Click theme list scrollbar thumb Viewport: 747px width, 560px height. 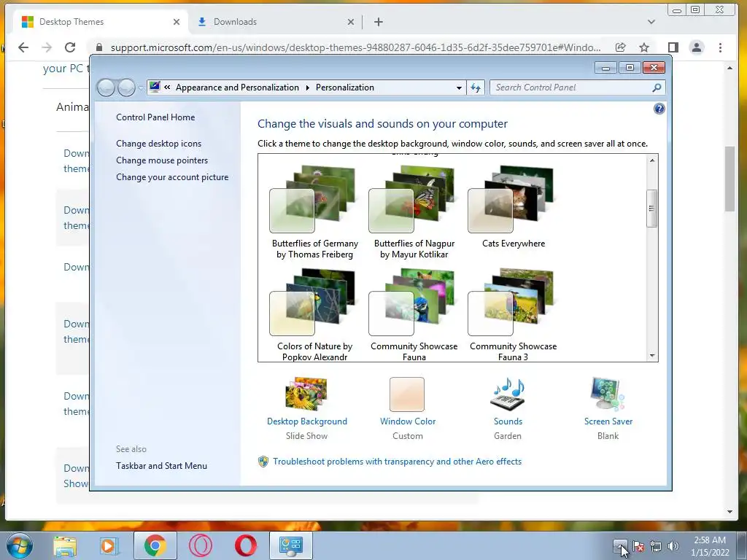tap(651, 209)
